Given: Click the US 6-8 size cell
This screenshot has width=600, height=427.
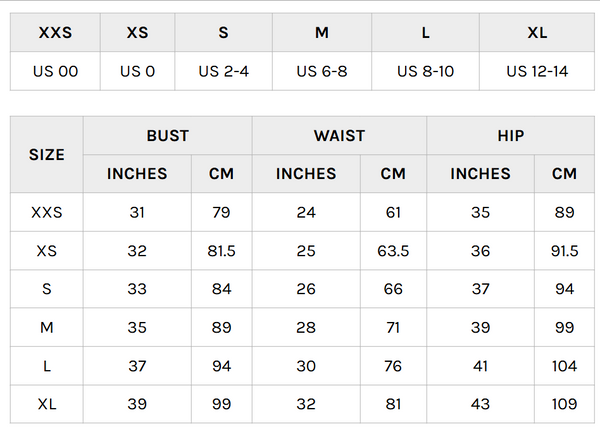Looking at the screenshot, I should (321, 71).
